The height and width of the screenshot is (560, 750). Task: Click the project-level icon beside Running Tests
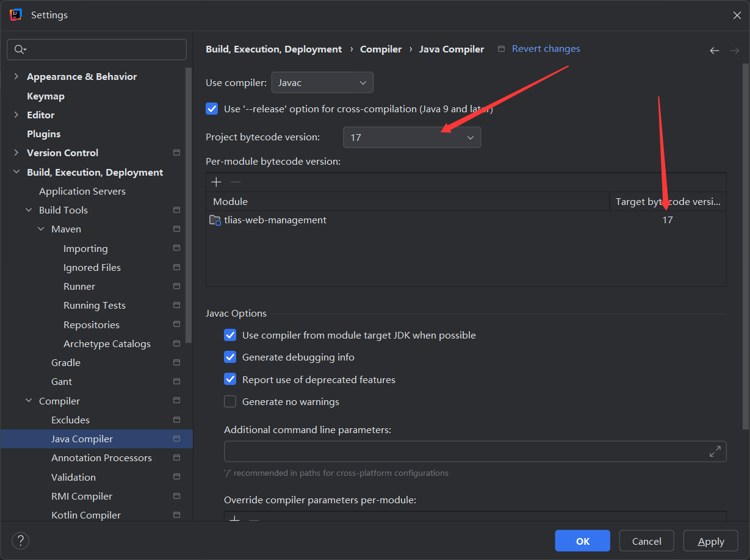click(x=176, y=305)
